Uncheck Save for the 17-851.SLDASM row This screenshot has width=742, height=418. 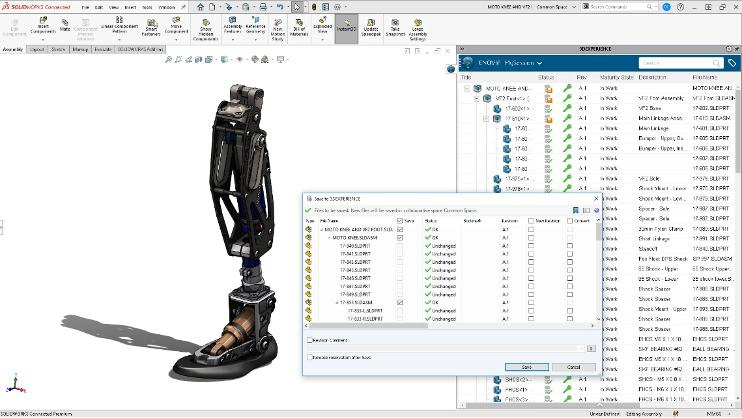tap(400, 302)
